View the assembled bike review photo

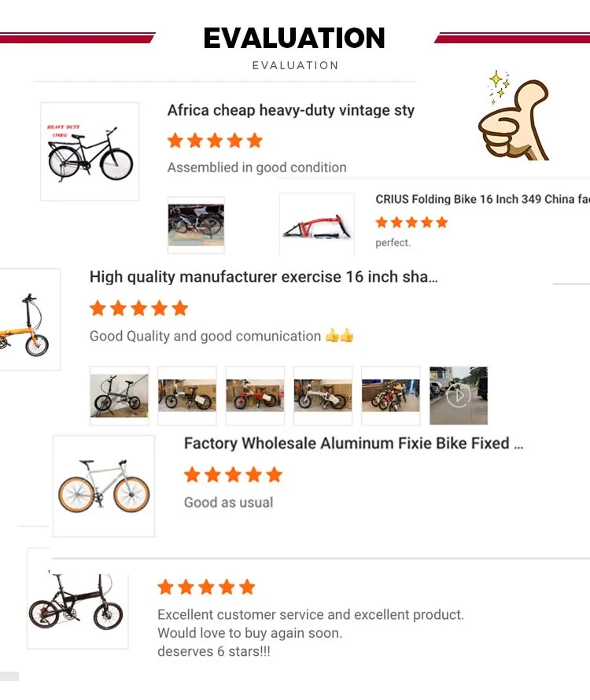(196, 225)
